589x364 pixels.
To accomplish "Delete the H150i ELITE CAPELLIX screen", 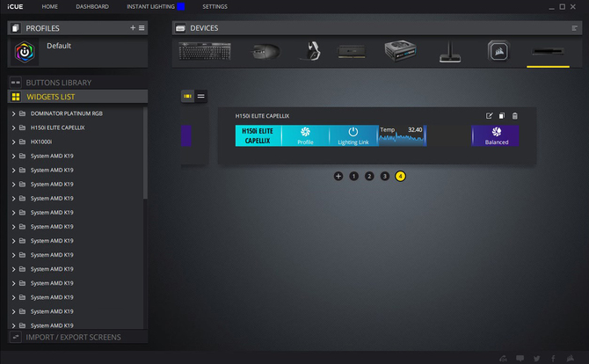I will coord(515,116).
